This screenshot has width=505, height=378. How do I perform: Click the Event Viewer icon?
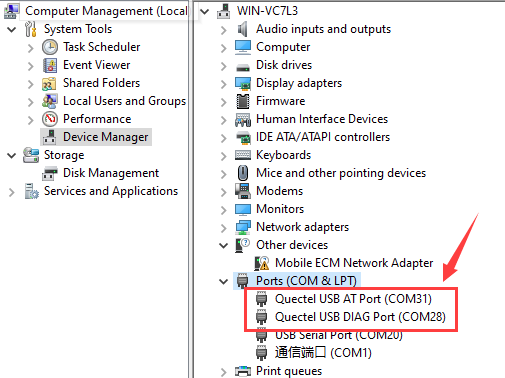point(50,65)
